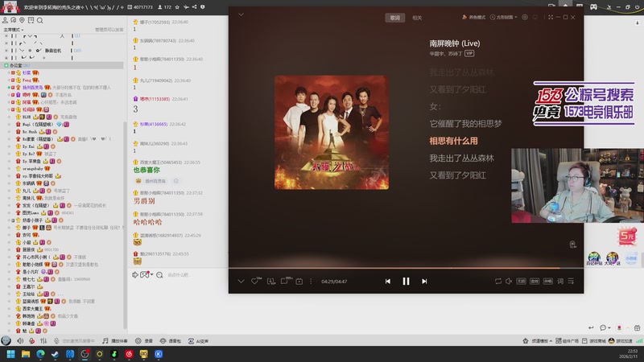This screenshot has width=644, height=362.
Task: Click the 播放伴奏 play accompaniment button
Action: pos(114,340)
